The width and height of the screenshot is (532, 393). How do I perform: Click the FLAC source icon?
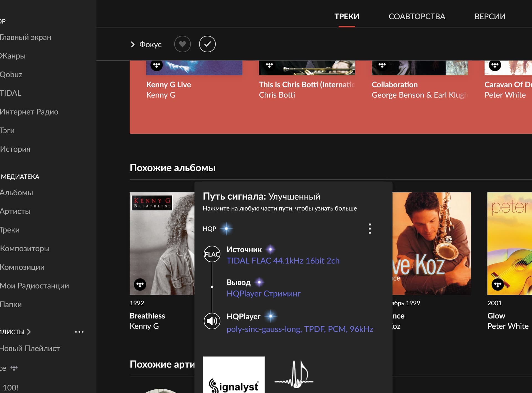(212, 254)
